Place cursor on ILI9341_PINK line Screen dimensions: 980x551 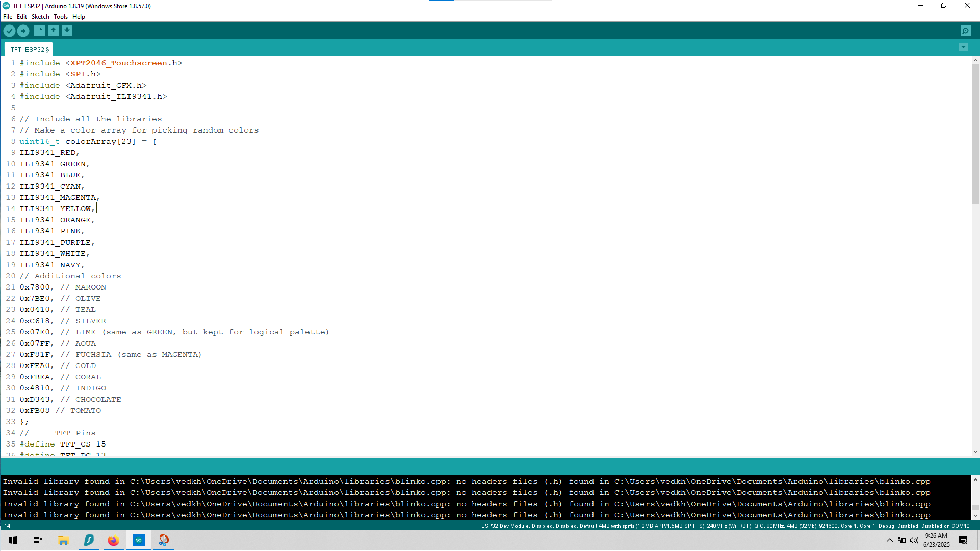(x=52, y=231)
